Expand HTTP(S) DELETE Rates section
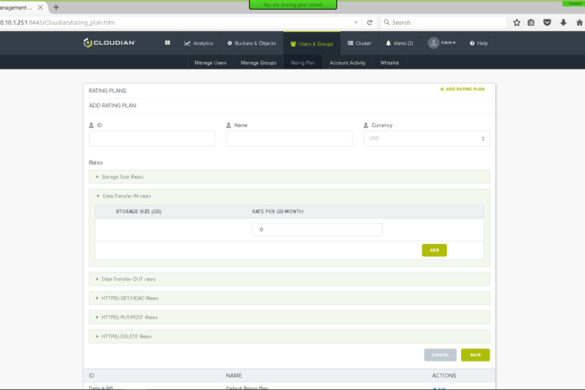This screenshot has width=585, height=390. point(290,336)
